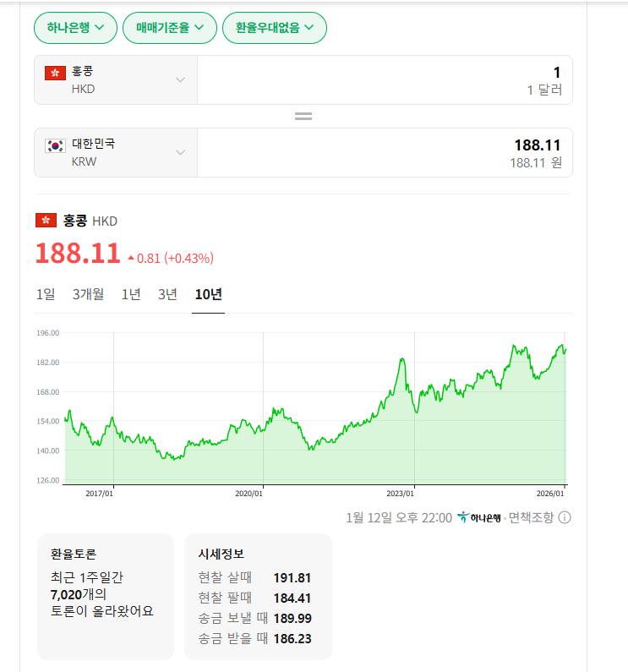Click the KRW amount input field

385,152
